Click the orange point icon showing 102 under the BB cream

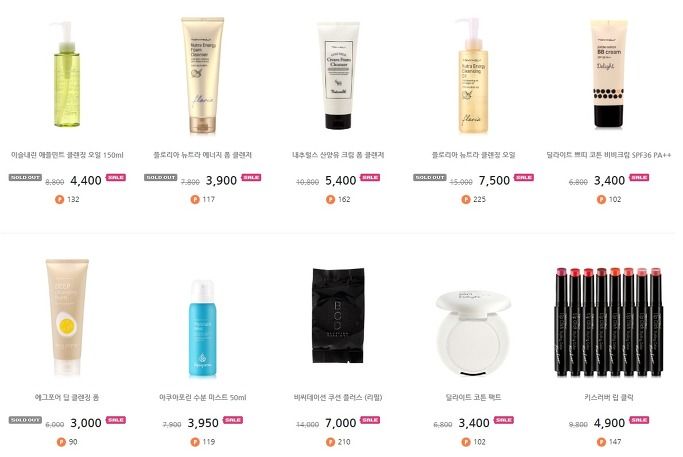point(601,200)
